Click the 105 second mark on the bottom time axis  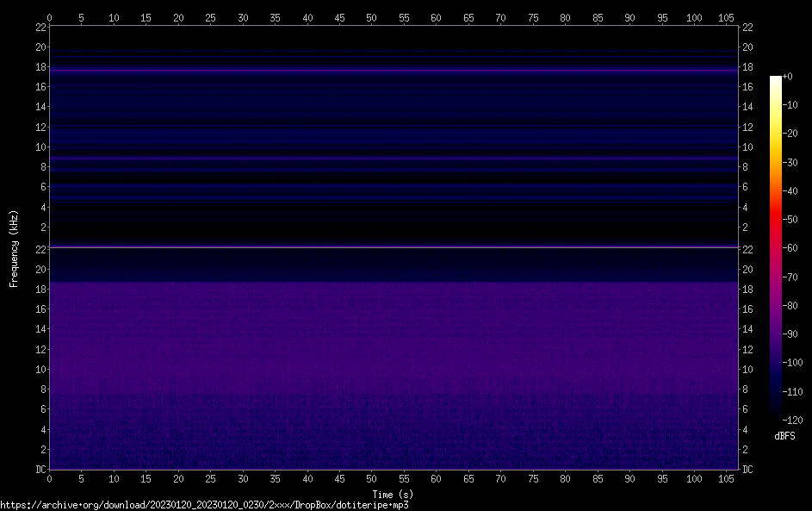click(725, 478)
